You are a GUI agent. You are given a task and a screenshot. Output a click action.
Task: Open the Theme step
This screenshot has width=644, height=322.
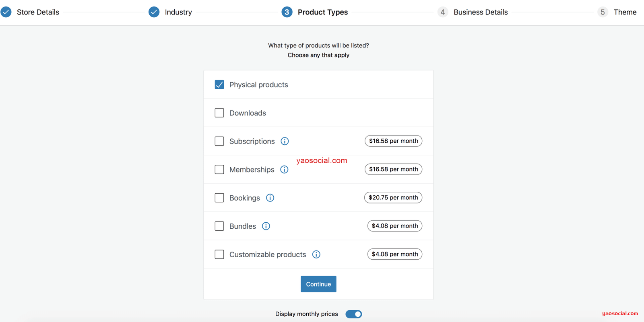pyautogui.click(x=624, y=12)
